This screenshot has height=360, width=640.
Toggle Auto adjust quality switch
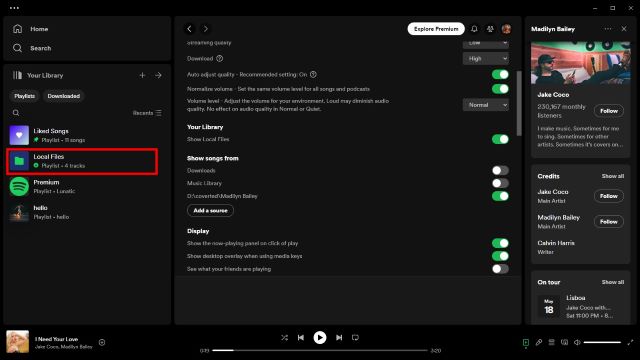[x=500, y=74]
